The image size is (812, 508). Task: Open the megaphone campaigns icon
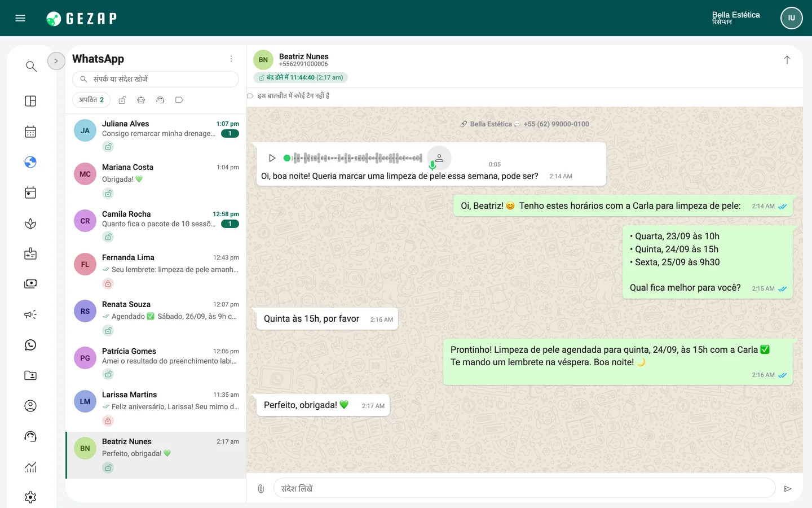click(30, 314)
